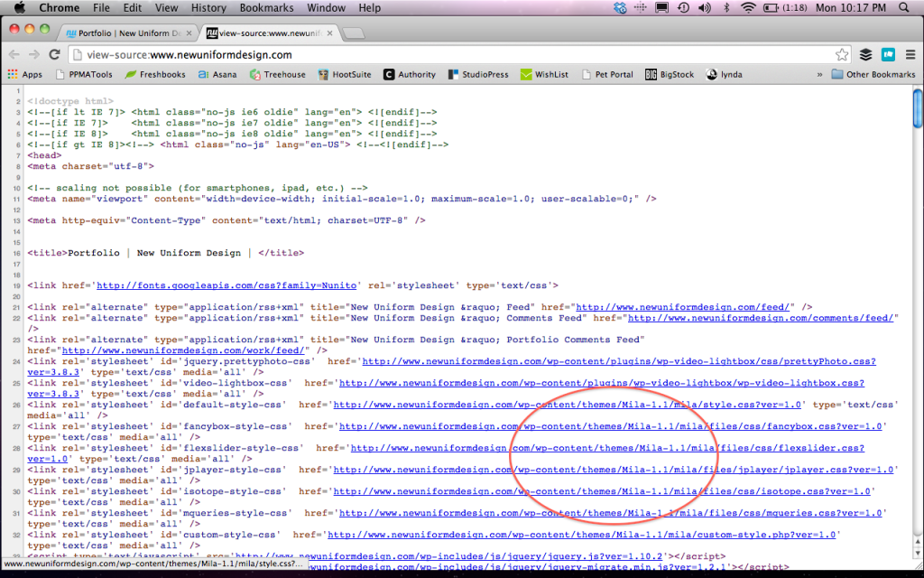
Task: Open the HootSuite bookmark
Action: 345,74
